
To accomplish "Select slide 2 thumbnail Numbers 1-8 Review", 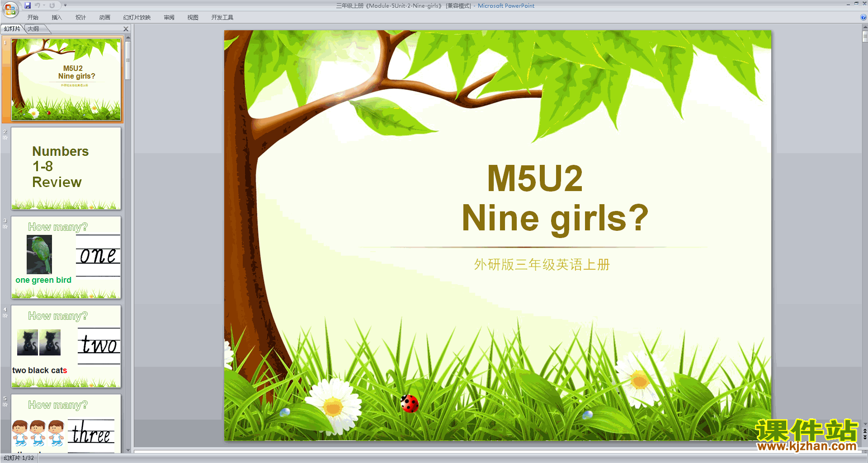I will [66, 168].
